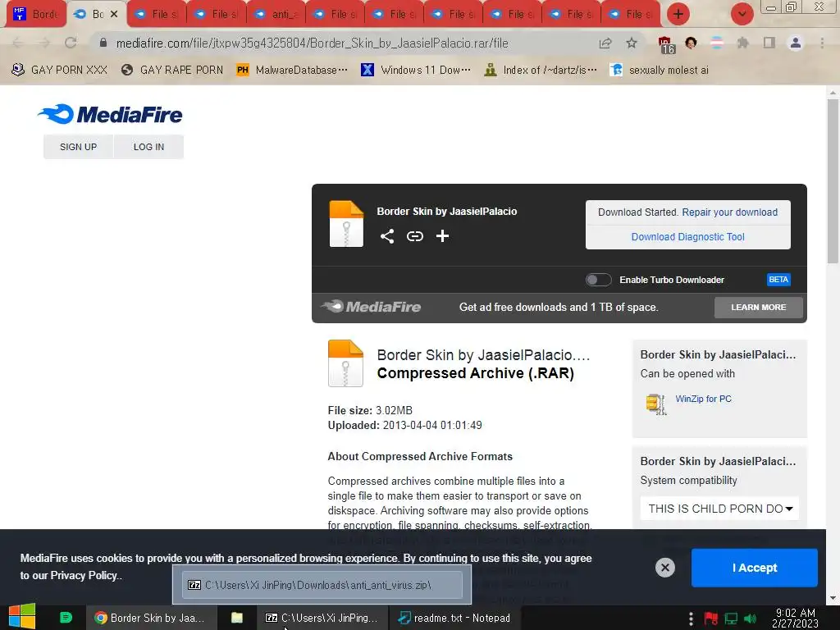Close the active Bo tab
The height and width of the screenshot is (630, 840).
tap(113, 14)
